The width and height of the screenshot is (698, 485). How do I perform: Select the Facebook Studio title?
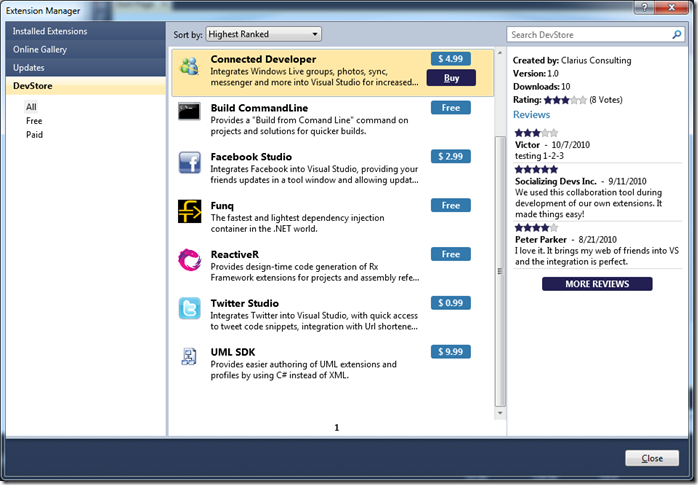coord(251,157)
